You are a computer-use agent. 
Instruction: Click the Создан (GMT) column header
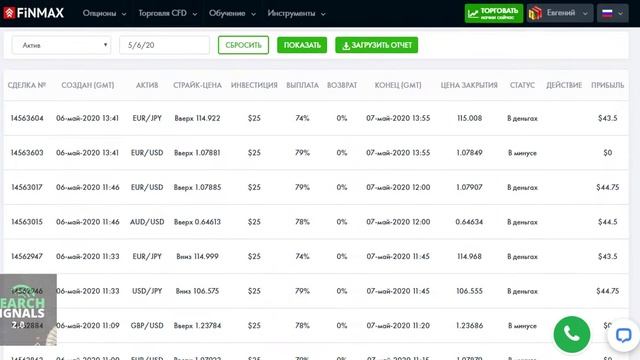pyautogui.click(x=88, y=85)
